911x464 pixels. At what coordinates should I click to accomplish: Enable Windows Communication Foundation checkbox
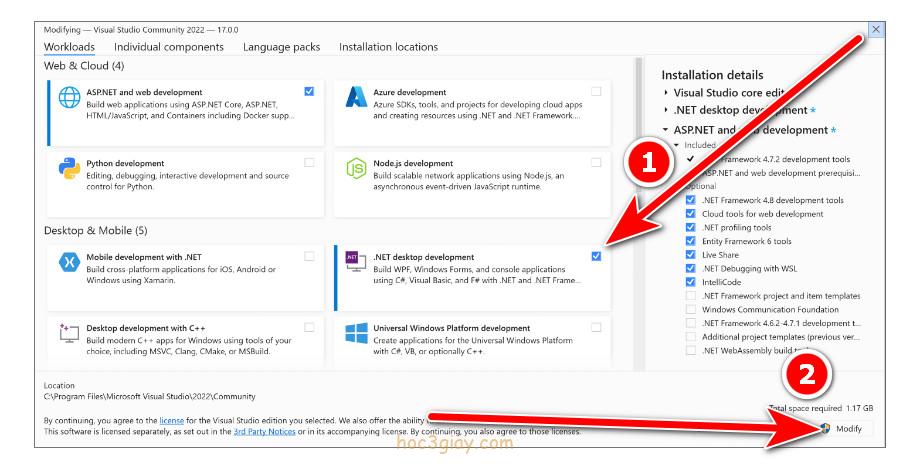pos(691,309)
